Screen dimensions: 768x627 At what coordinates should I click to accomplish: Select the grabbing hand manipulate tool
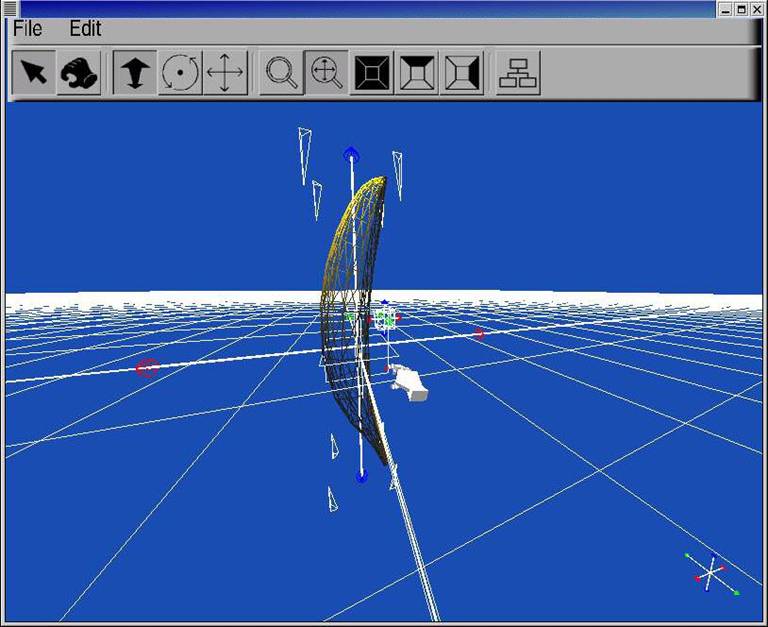click(79, 72)
